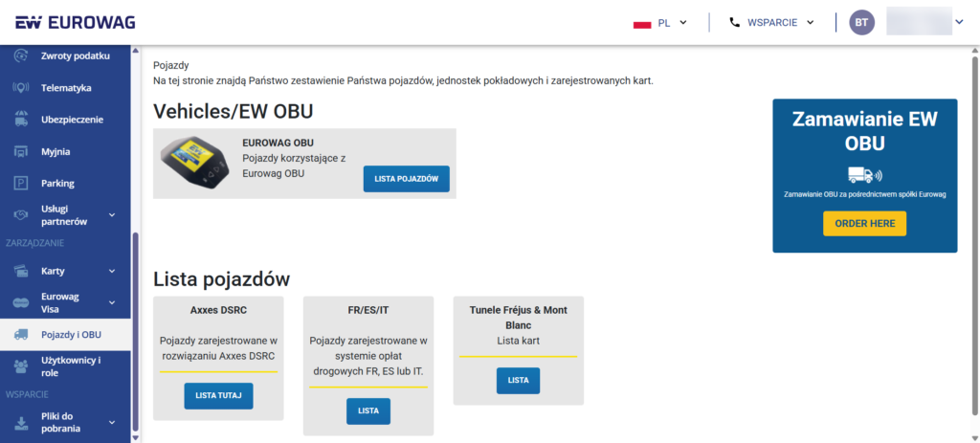Image resolution: width=980 pixels, height=443 pixels.
Task: Click the Ubezpieczenie truck icon
Action: (x=21, y=120)
